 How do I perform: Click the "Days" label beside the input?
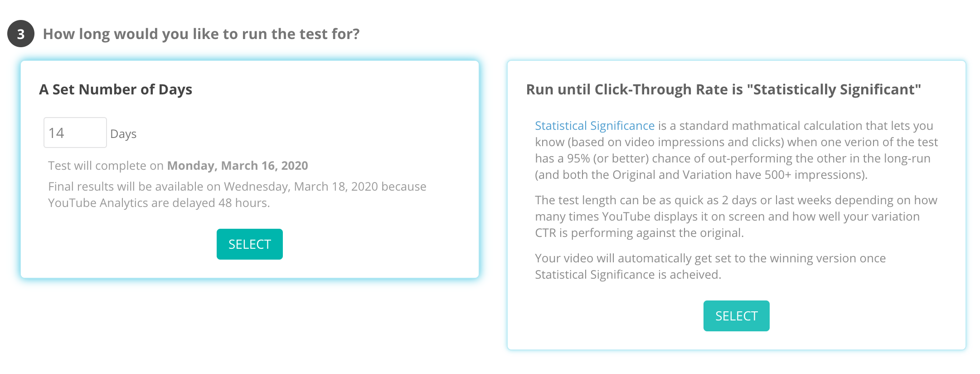coord(123,134)
